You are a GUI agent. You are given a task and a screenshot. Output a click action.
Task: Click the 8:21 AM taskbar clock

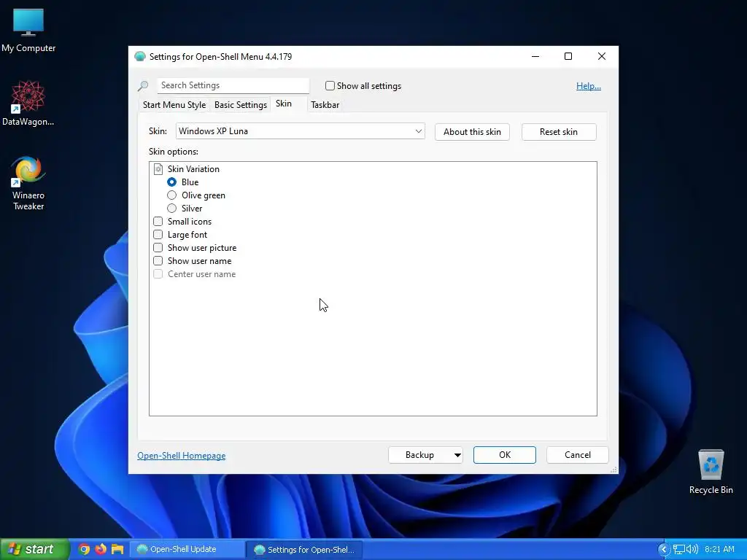click(x=719, y=550)
